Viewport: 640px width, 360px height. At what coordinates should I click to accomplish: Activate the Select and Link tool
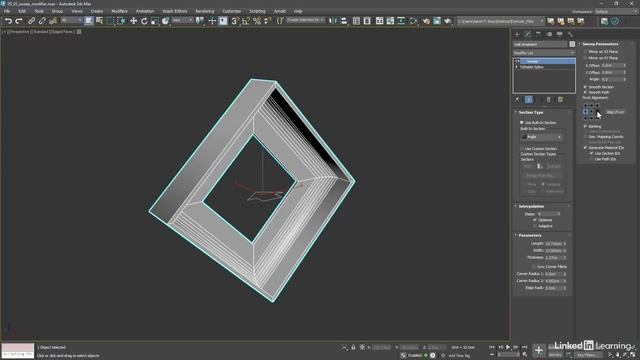pos(31,21)
